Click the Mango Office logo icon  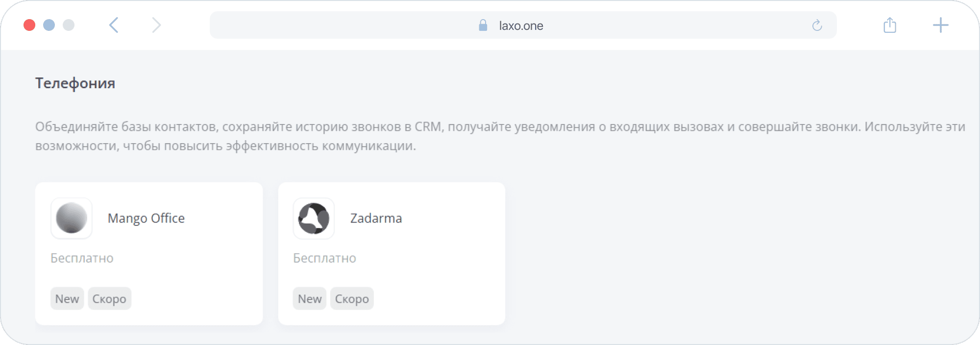click(72, 218)
